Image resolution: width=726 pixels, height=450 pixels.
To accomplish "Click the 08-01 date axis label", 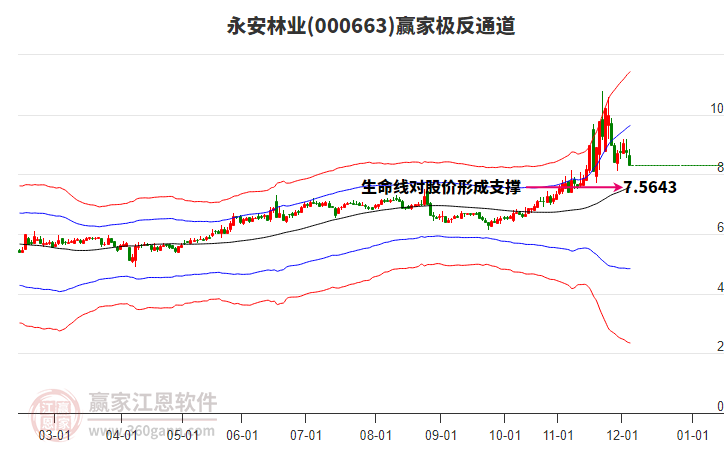I will click(376, 435).
